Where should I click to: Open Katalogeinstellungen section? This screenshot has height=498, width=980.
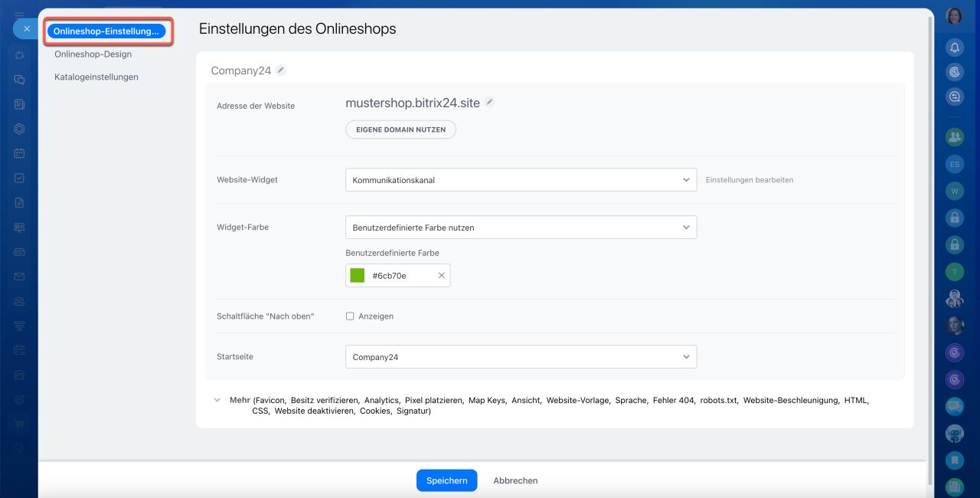(96, 77)
